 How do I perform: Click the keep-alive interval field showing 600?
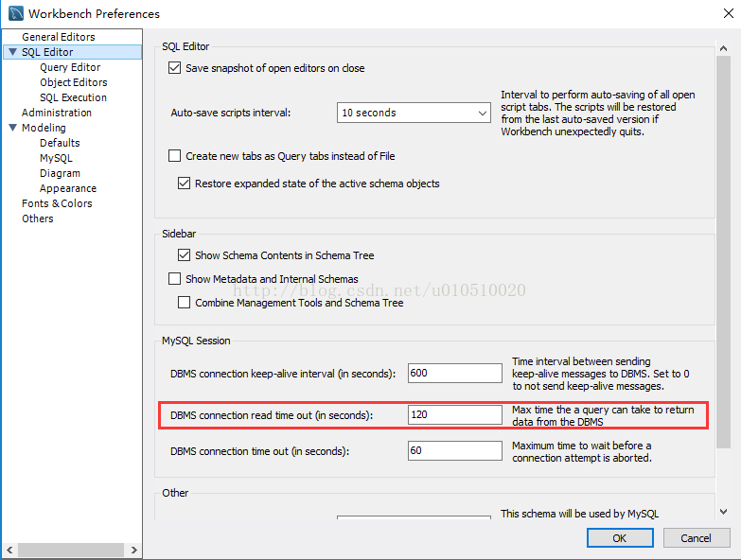(x=455, y=373)
